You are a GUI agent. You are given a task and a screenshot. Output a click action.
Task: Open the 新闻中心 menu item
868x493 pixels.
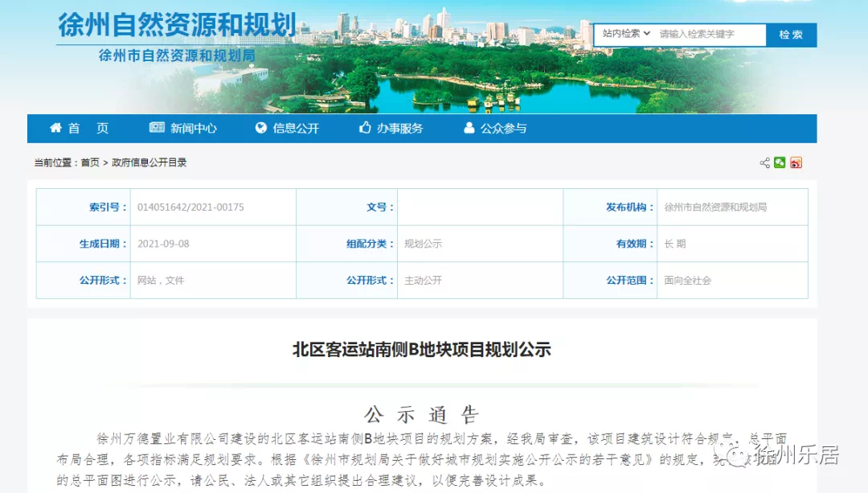[193, 129]
